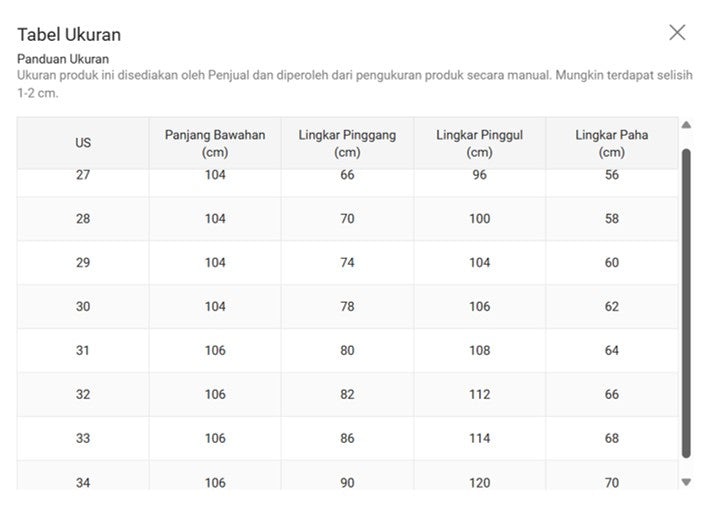Click the scrollbar down arrow
Image resolution: width=713 pixels, height=510 pixels.
[x=686, y=482]
